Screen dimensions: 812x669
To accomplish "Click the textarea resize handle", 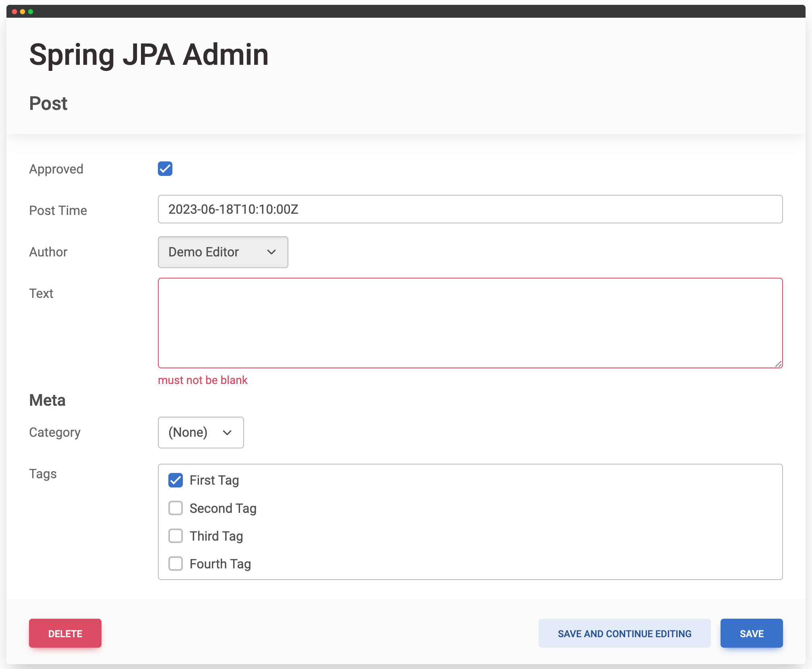I will coord(778,364).
